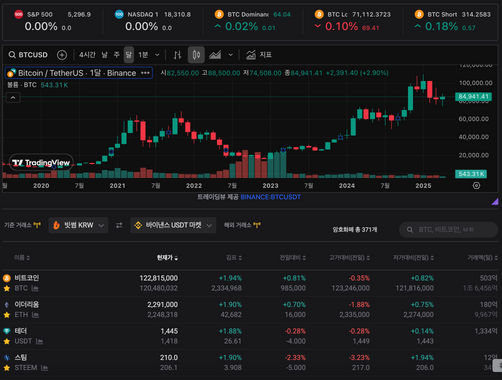Select the candlestick chart style icon
This screenshot has width=502, height=380.
click(x=196, y=55)
